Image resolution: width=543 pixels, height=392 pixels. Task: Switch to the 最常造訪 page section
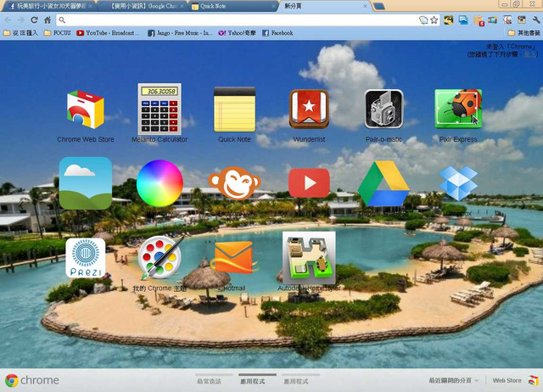(209, 381)
